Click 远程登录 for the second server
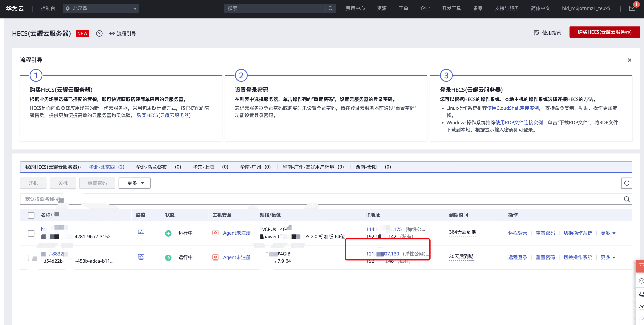This screenshot has height=325, width=644. pyautogui.click(x=517, y=257)
